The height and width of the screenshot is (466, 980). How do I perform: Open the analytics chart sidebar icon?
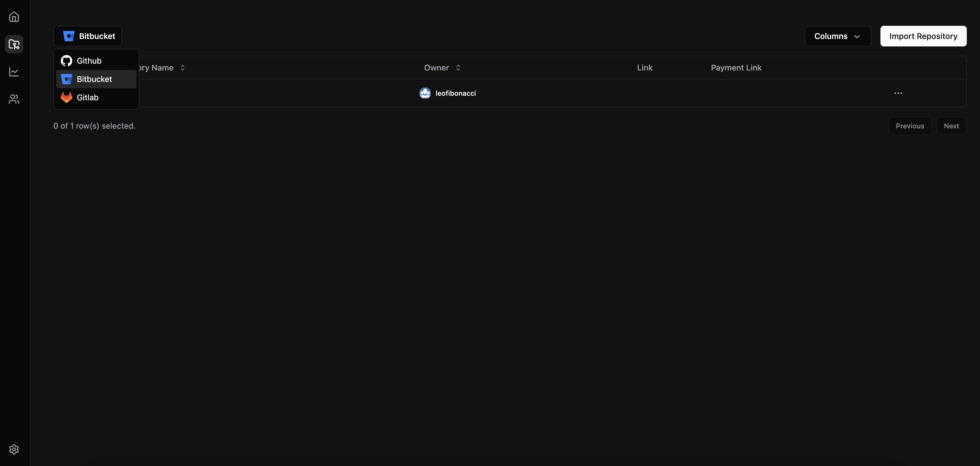[x=14, y=71]
